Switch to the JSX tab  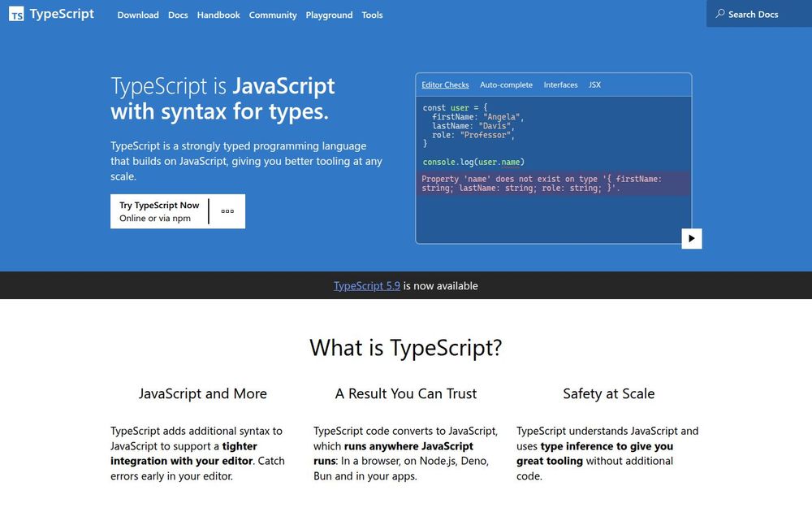pos(594,85)
